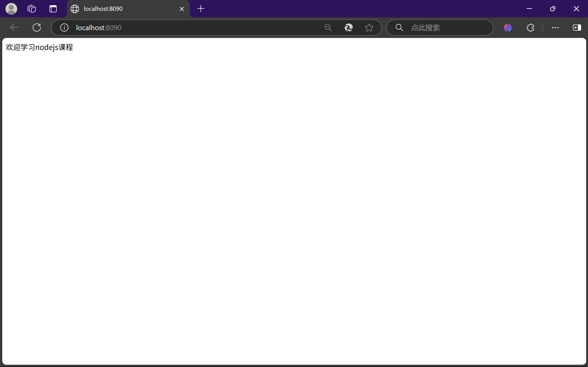The width and height of the screenshot is (588, 367).
Task: Click the refresh page button
Action: coord(37,28)
